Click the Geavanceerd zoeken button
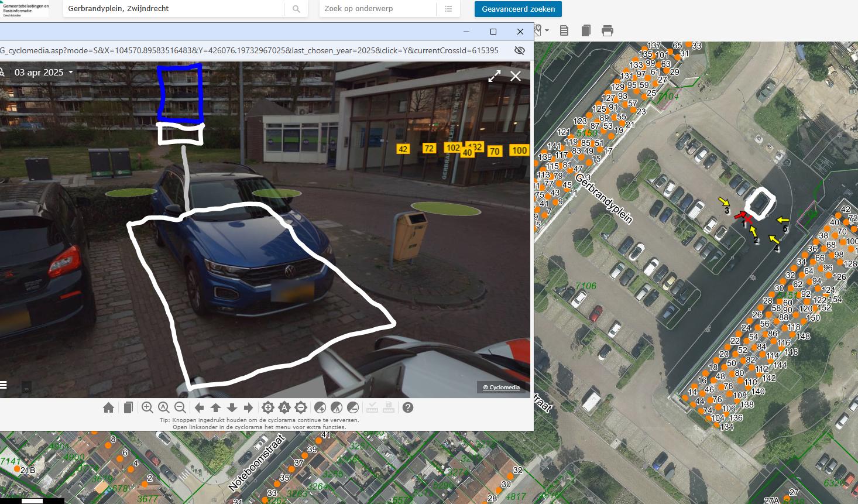858x504 pixels. coord(518,9)
